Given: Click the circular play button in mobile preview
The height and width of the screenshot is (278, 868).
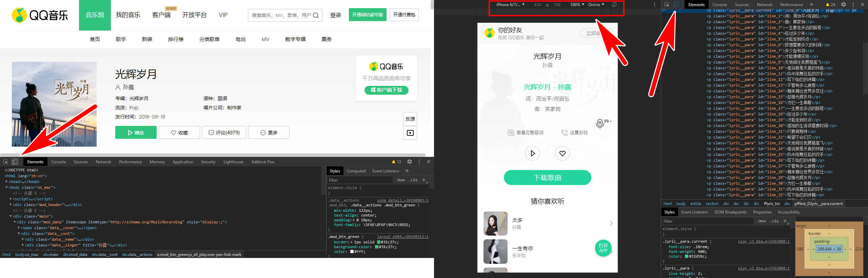Looking at the screenshot, I should (x=533, y=153).
